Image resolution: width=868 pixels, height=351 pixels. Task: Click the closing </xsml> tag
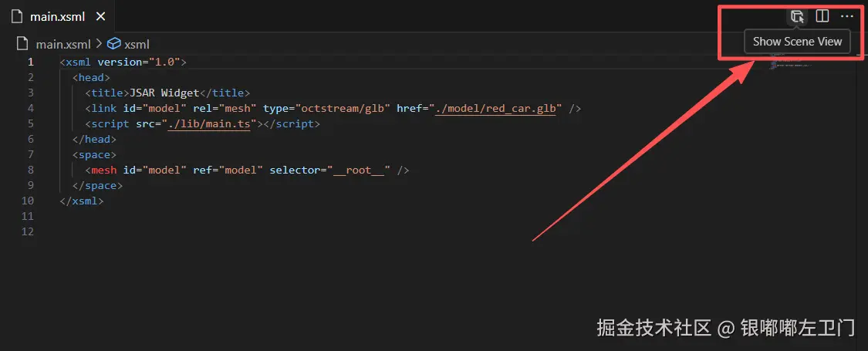[x=82, y=201]
